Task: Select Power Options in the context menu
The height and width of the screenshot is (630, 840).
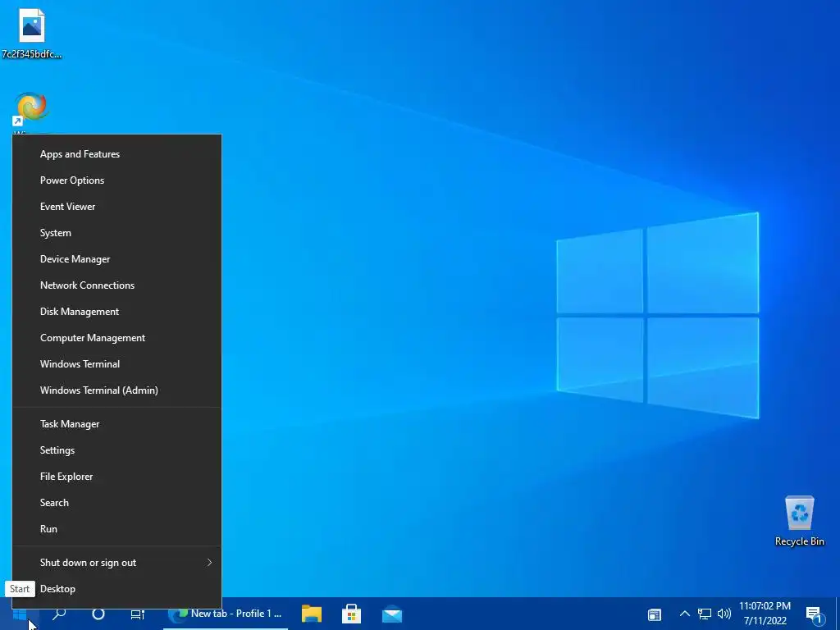Action: pos(116,180)
